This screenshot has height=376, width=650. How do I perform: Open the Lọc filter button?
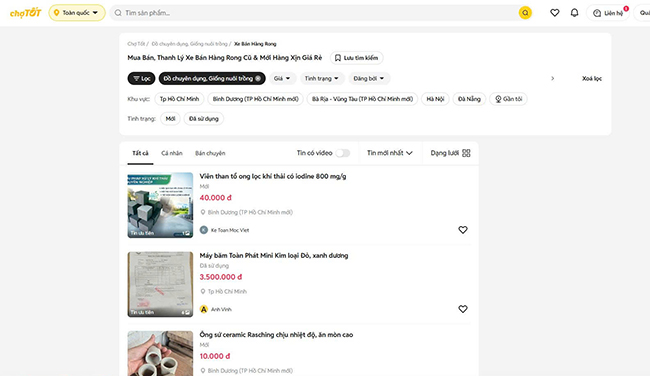[141, 78]
